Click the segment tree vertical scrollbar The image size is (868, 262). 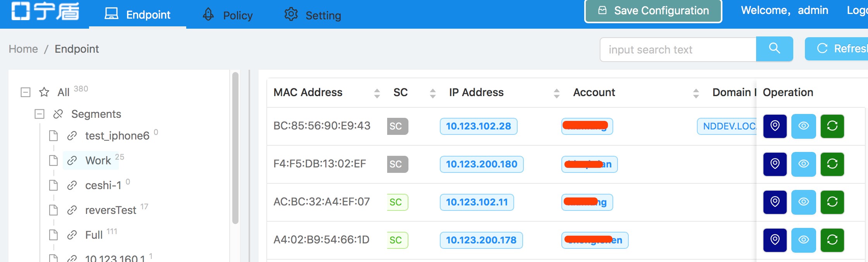(235, 148)
